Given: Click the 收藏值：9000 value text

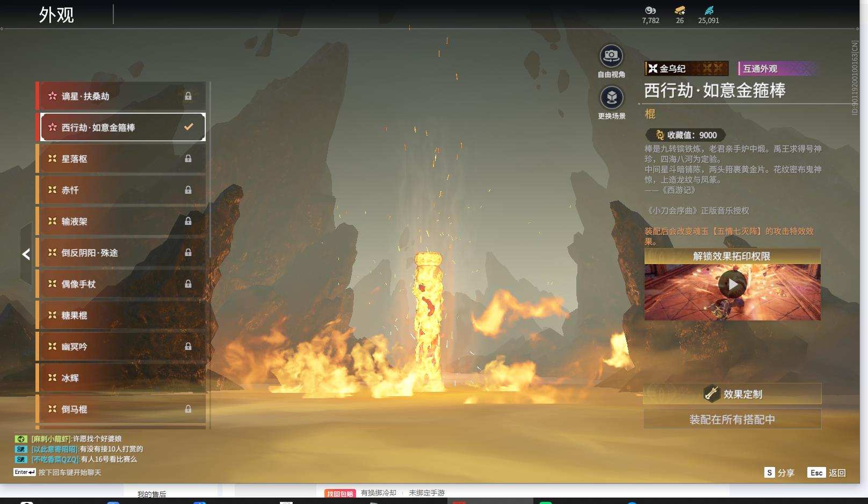Looking at the screenshot, I should (692, 135).
